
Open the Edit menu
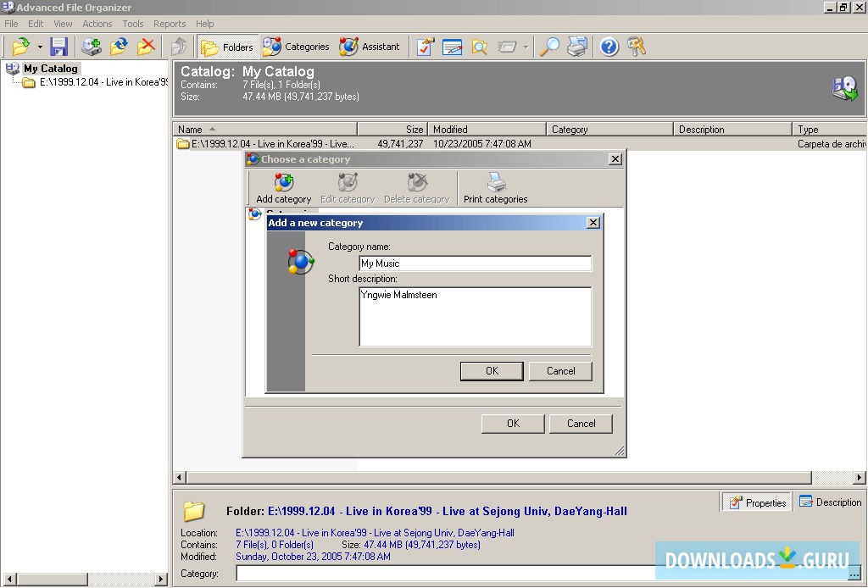(36, 24)
